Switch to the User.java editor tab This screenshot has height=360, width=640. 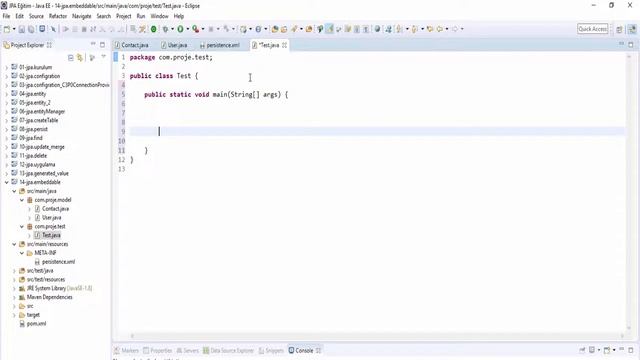point(174,45)
